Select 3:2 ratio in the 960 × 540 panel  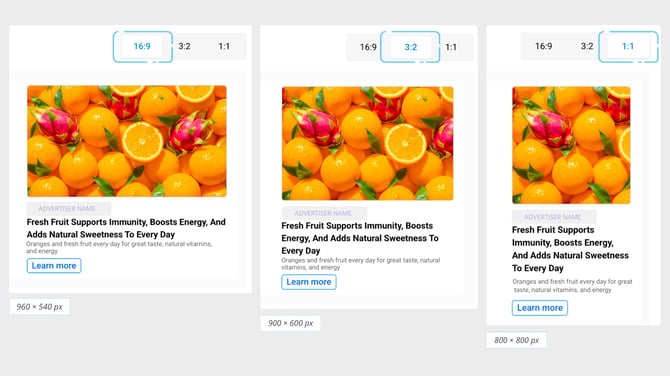coord(184,46)
